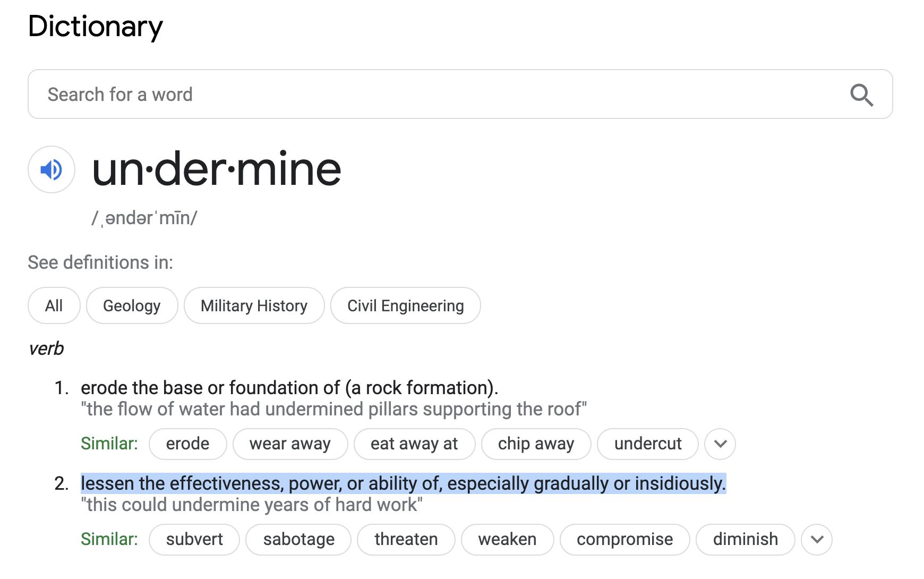Switch to Geology definitions
The width and height of the screenshot is (924, 579).
tap(132, 305)
